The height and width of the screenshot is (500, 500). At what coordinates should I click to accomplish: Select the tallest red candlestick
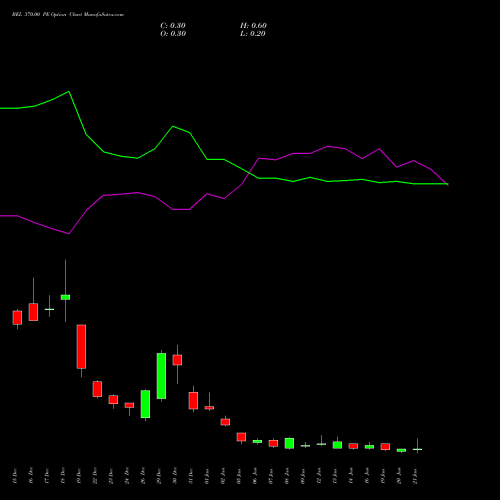tap(81, 347)
